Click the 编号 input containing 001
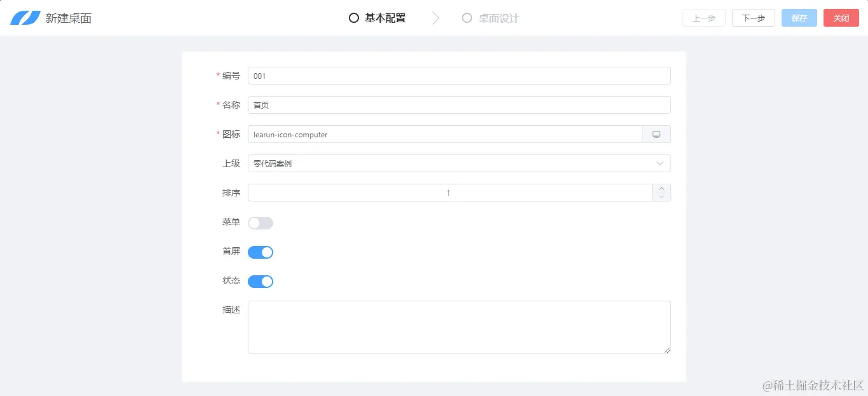868x396 pixels. (x=459, y=75)
